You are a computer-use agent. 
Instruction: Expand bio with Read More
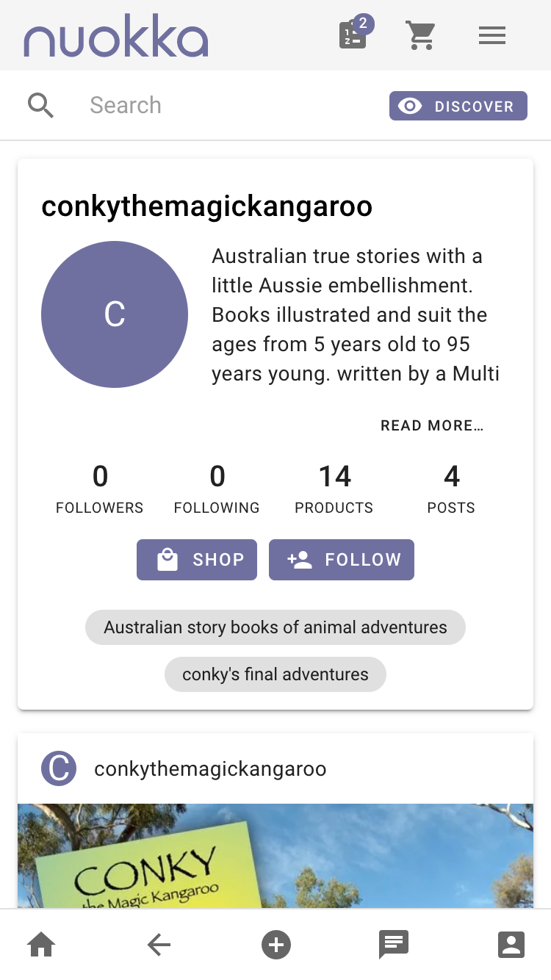point(432,425)
